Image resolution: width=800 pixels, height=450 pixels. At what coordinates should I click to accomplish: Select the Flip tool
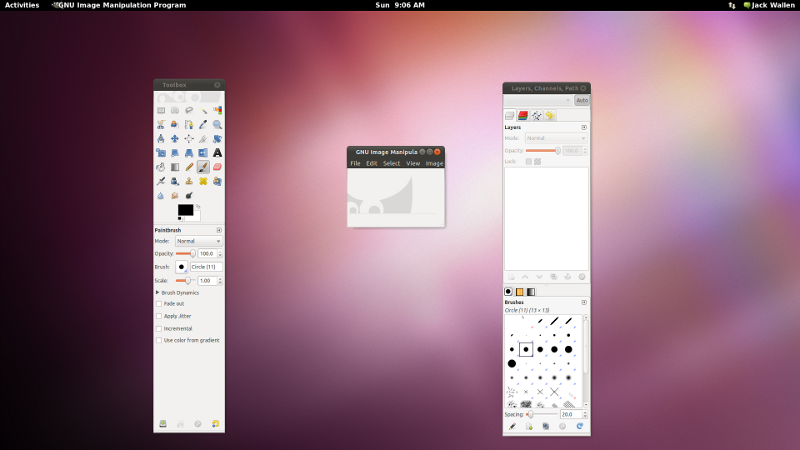pos(203,153)
